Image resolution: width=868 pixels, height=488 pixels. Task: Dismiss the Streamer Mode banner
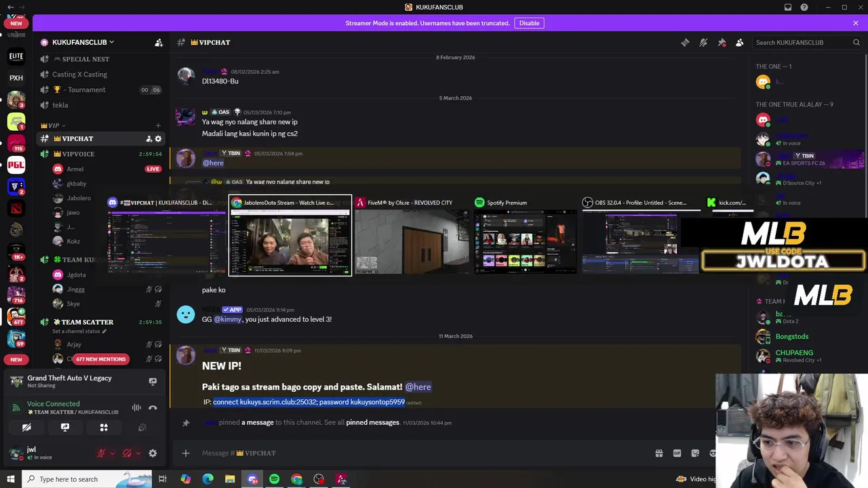pyautogui.click(x=856, y=23)
